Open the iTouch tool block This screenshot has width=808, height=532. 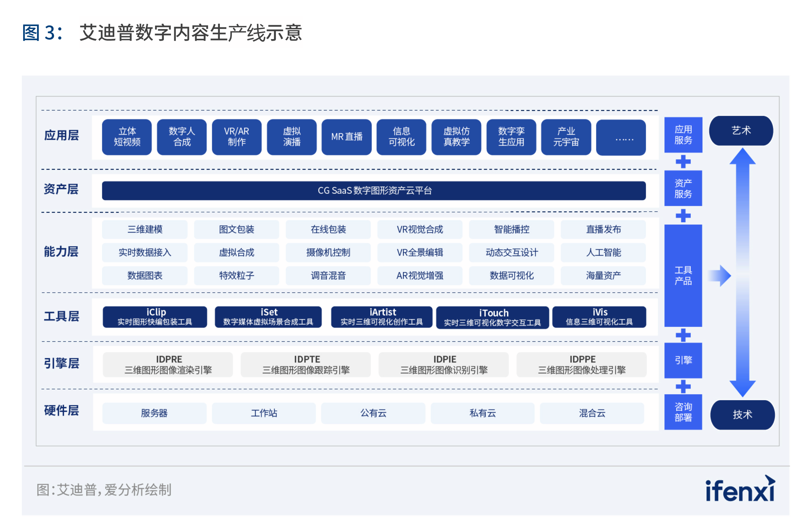coord(493,318)
